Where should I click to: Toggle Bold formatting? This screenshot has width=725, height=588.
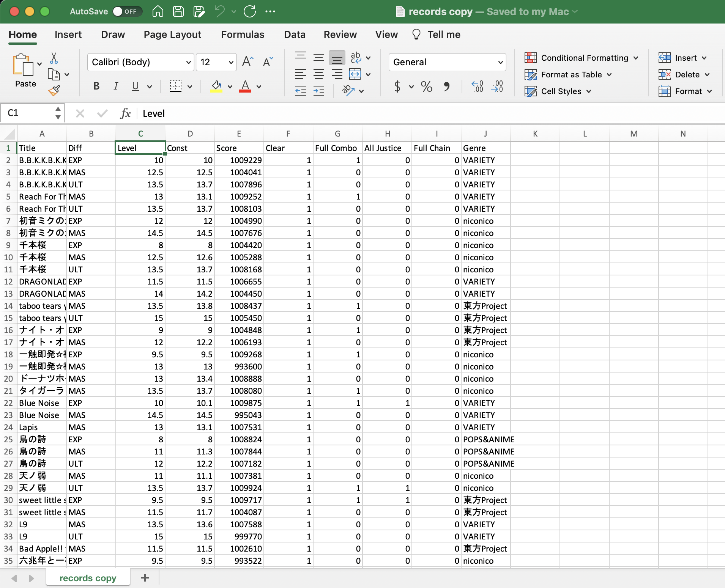click(96, 86)
